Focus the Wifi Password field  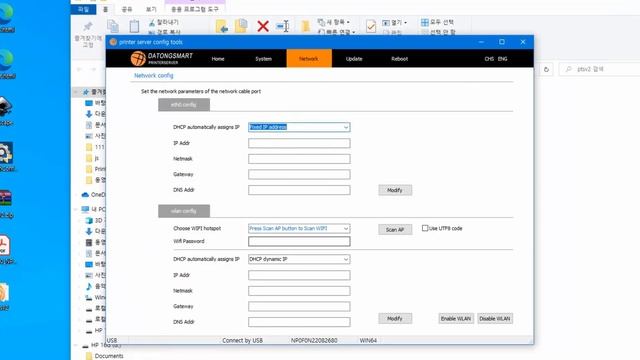[299, 241]
